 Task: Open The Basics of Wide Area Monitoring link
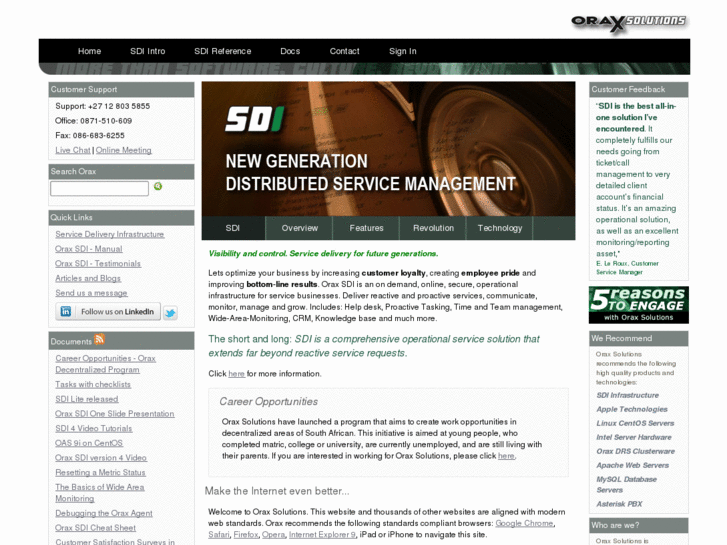point(100,493)
